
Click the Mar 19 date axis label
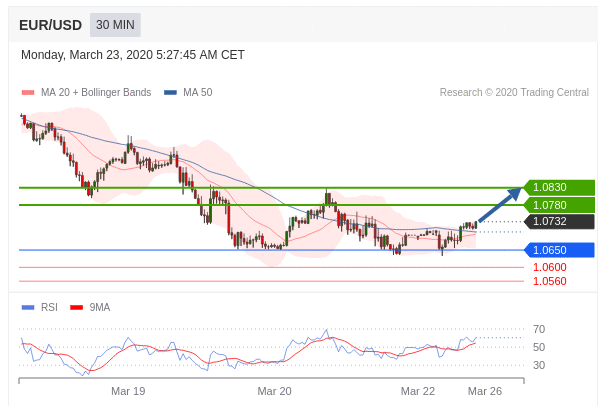(x=128, y=391)
